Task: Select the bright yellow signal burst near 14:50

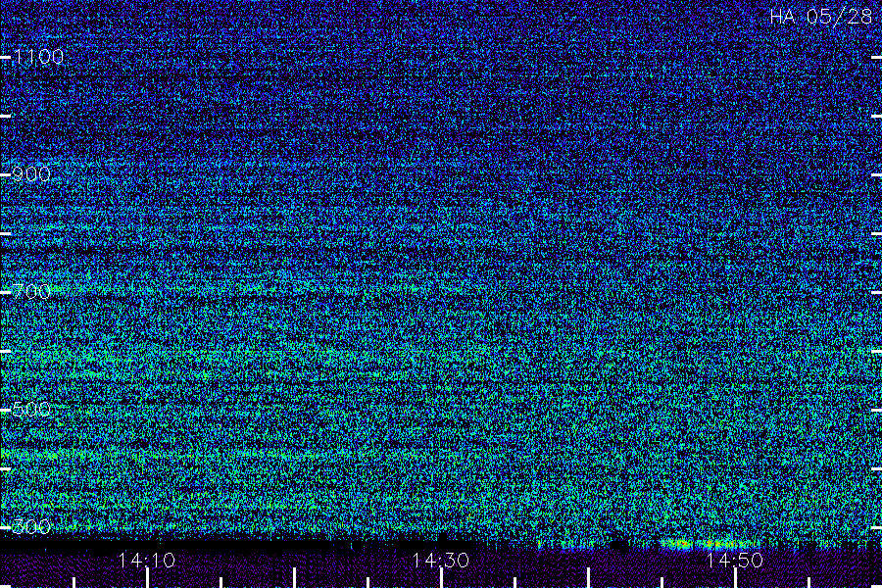Action: [x=706, y=544]
